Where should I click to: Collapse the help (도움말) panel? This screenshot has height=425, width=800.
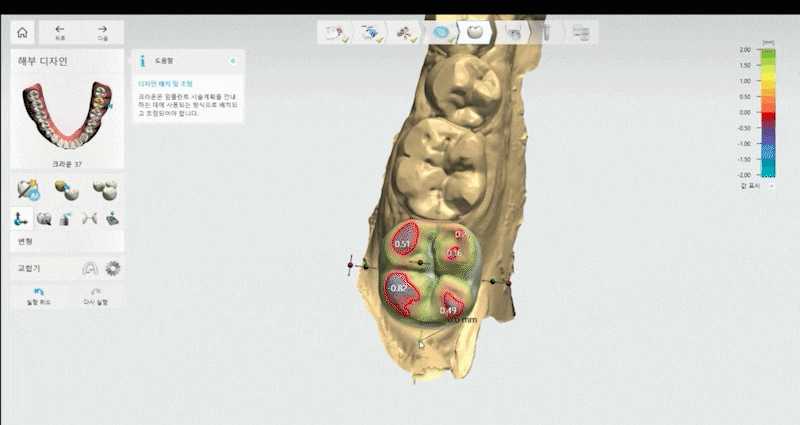(x=233, y=60)
